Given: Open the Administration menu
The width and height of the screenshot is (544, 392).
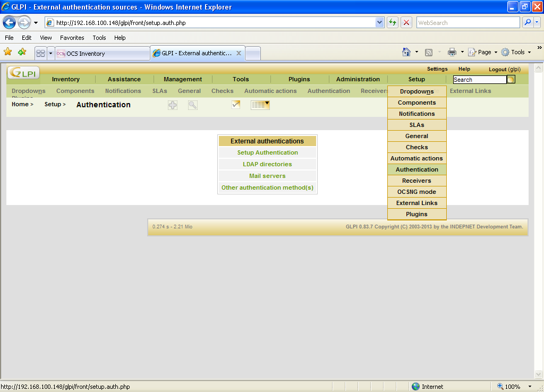Looking at the screenshot, I should (x=358, y=79).
